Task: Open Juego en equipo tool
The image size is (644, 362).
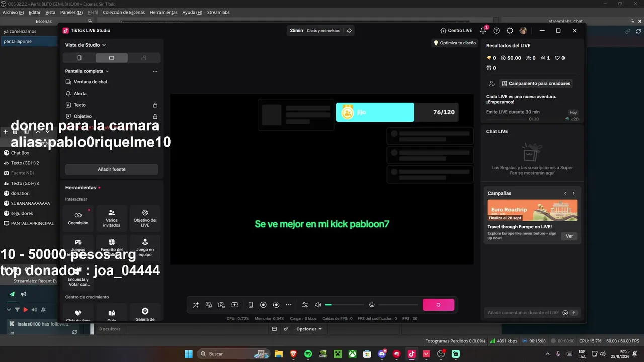Action: tap(145, 247)
